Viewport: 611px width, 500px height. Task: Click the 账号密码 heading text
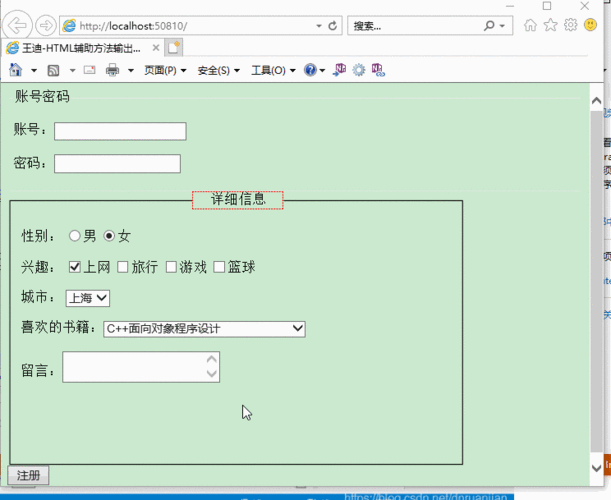point(42,96)
